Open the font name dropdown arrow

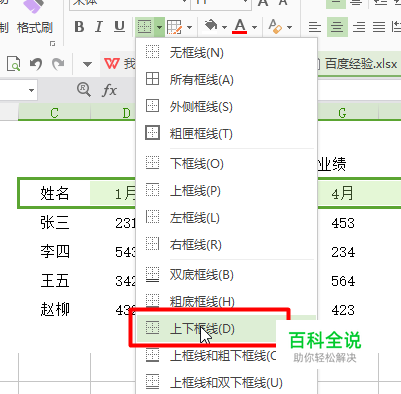[184, 2]
